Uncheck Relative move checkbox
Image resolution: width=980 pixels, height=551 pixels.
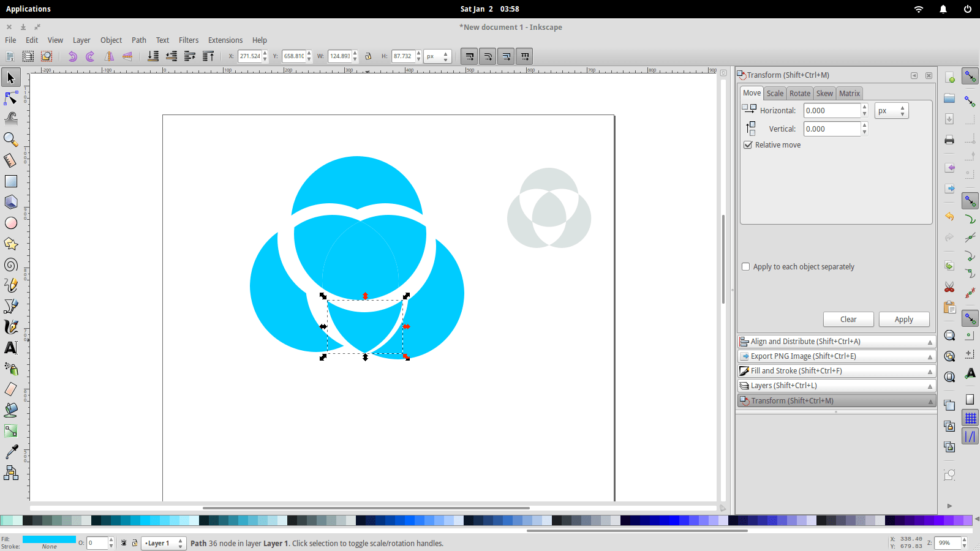tap(748, 145)
